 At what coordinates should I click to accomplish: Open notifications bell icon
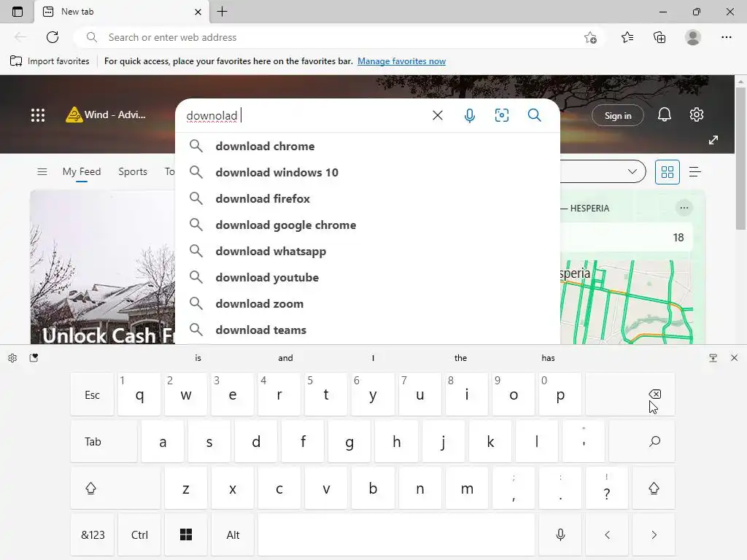tap(664, 114)
